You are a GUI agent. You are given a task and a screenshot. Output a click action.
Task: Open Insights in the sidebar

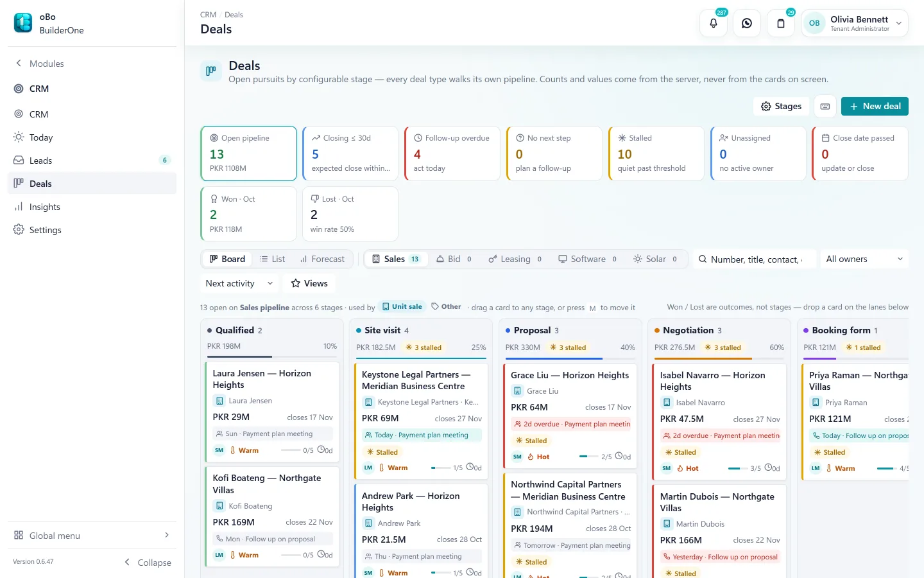[x=92, y=207]
